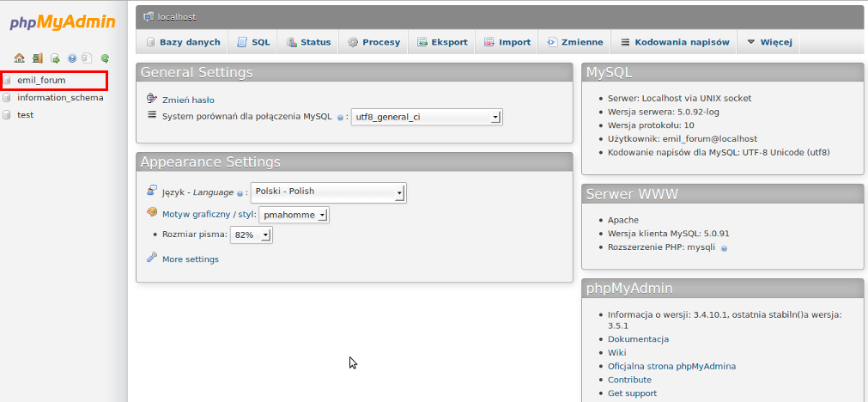Viewport: 868px width, 402px height.
Task: Switch to Kodowania napisów tab
Action: click(675, 42)
